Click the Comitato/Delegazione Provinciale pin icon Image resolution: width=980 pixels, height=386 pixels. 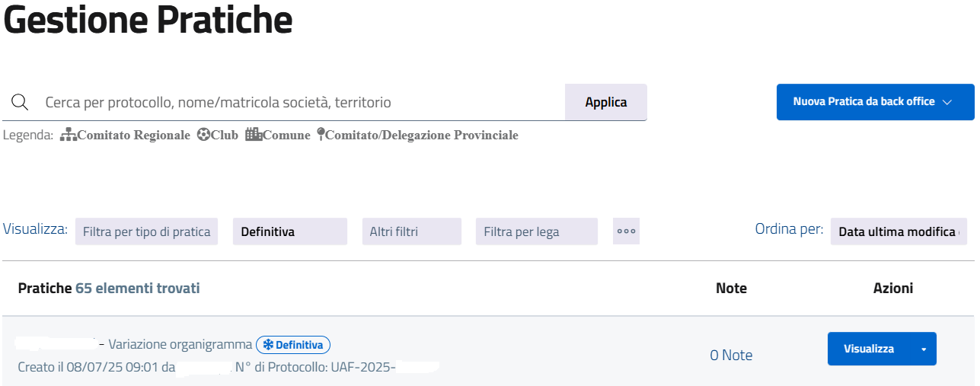coord(321,135)
